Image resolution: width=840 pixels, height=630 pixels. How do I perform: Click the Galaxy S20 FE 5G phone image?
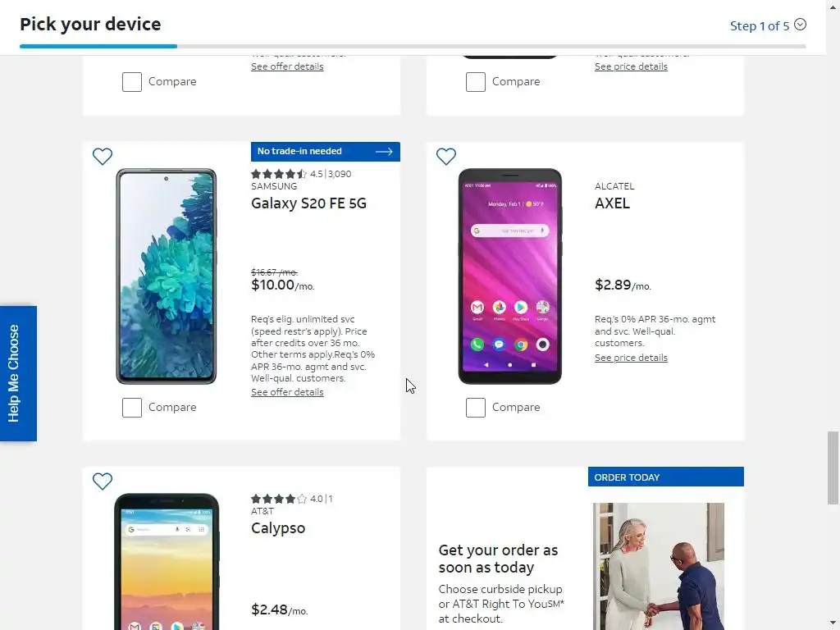[166, 276]
